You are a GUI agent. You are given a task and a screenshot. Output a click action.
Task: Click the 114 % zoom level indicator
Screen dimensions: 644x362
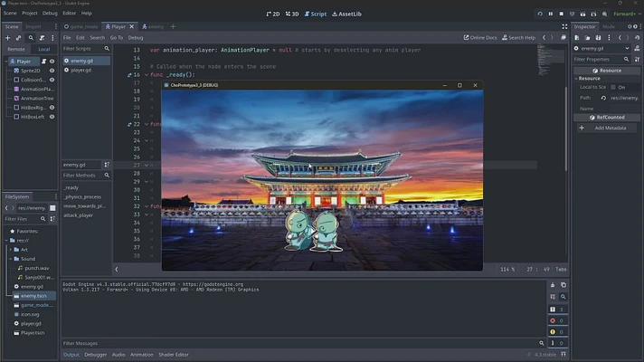507,270
